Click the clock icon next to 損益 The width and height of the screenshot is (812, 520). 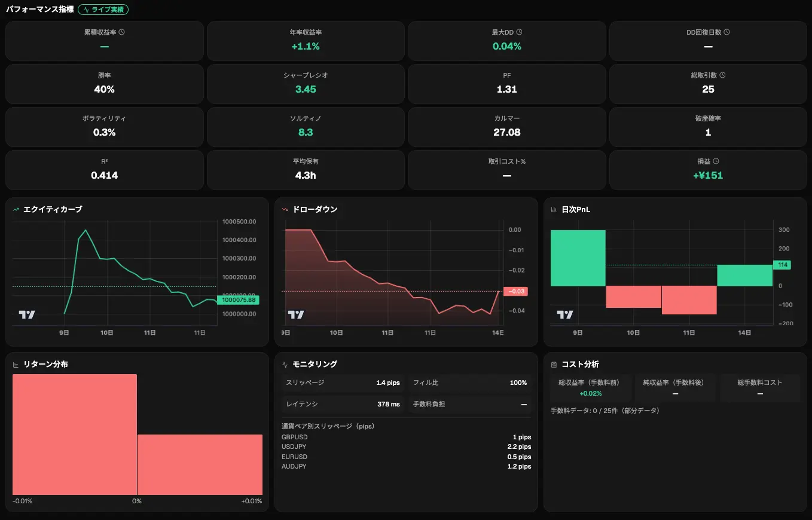pos(716,161)
